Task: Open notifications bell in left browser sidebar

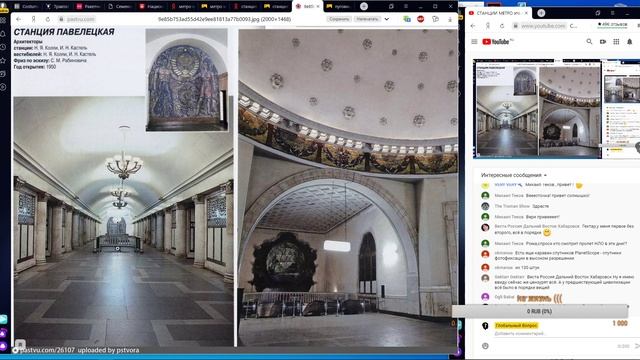Action: pos(3,34)
